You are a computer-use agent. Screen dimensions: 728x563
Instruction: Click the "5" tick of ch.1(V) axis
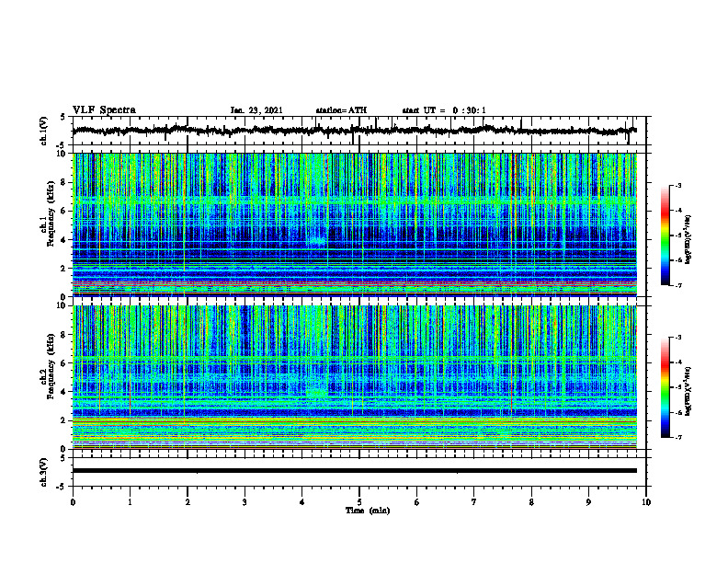(63, 117)
